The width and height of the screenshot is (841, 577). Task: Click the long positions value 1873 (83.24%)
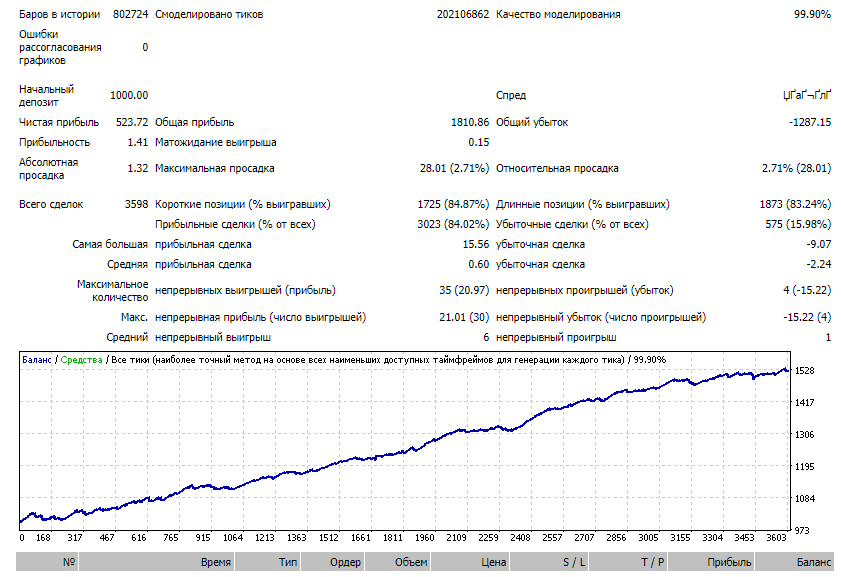(x=795, y=204)
